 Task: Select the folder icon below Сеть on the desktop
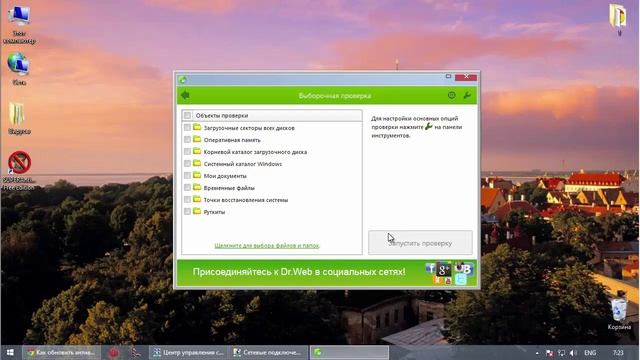click(x=19, y=118)
